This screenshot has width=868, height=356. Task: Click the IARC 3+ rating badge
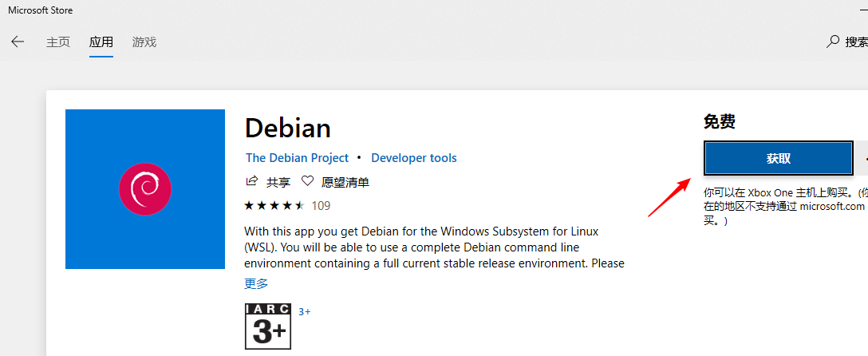pos(268,326)
